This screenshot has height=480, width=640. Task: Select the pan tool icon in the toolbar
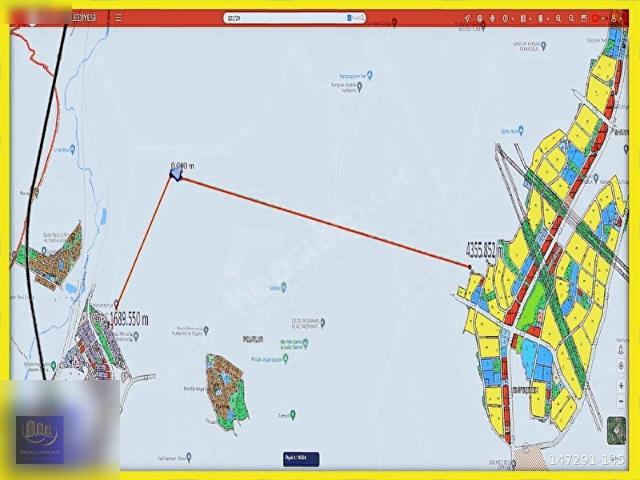(x=493, y=18)
